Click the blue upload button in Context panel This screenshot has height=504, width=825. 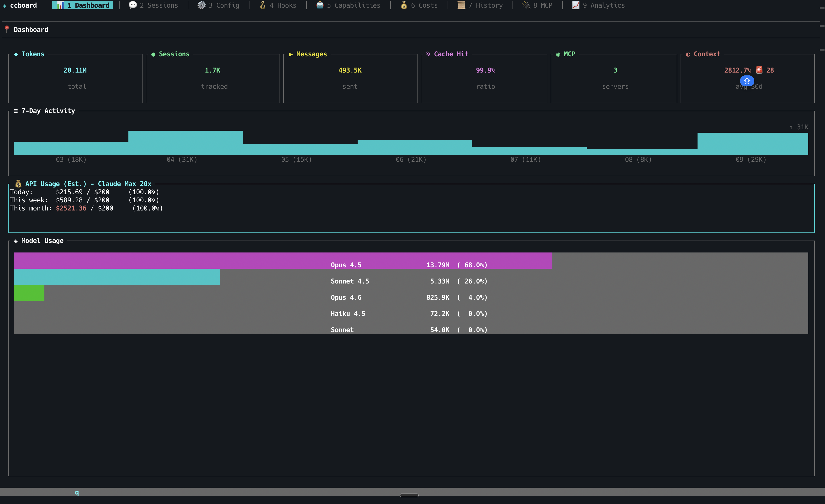tap(747, 81)
